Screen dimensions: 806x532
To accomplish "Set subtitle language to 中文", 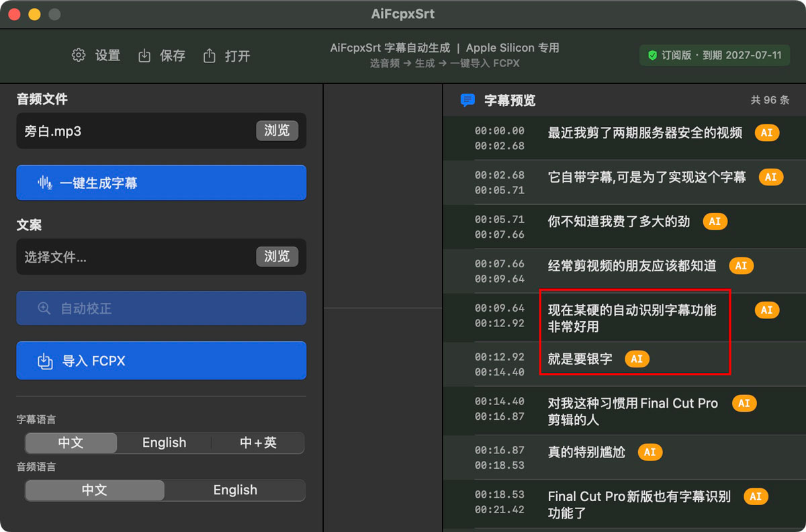I will 71,443.
